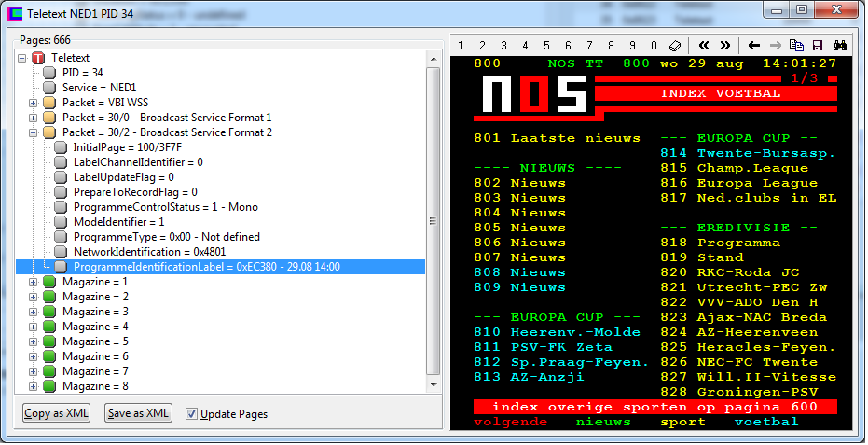The image size is (868, 445).
Task: Click the tree vertical scrollbar thumb
Action: coord(434,221)
